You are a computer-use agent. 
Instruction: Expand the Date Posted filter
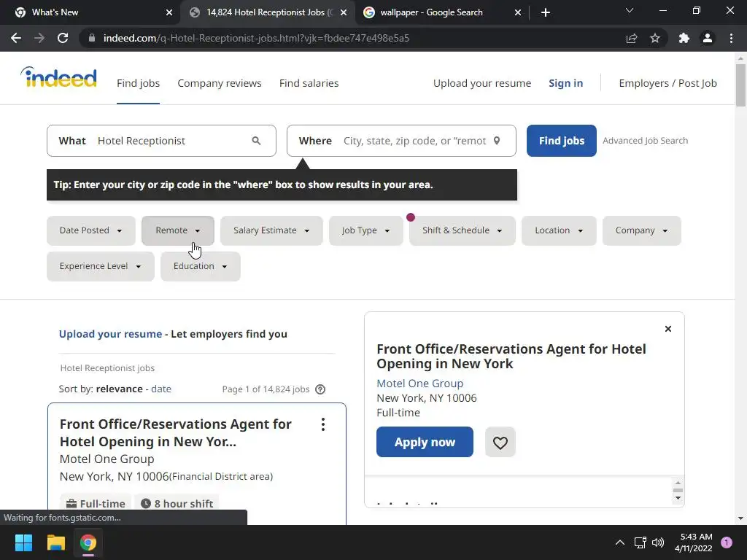(91, 230)
